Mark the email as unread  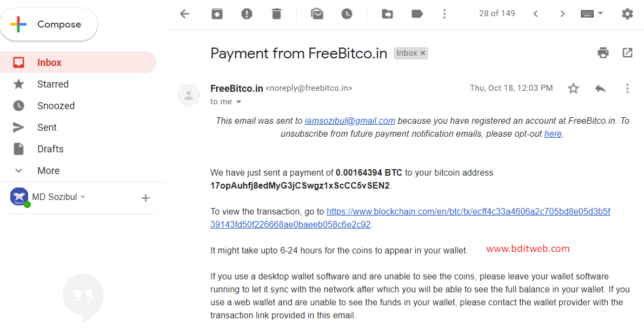click(317, 13)
